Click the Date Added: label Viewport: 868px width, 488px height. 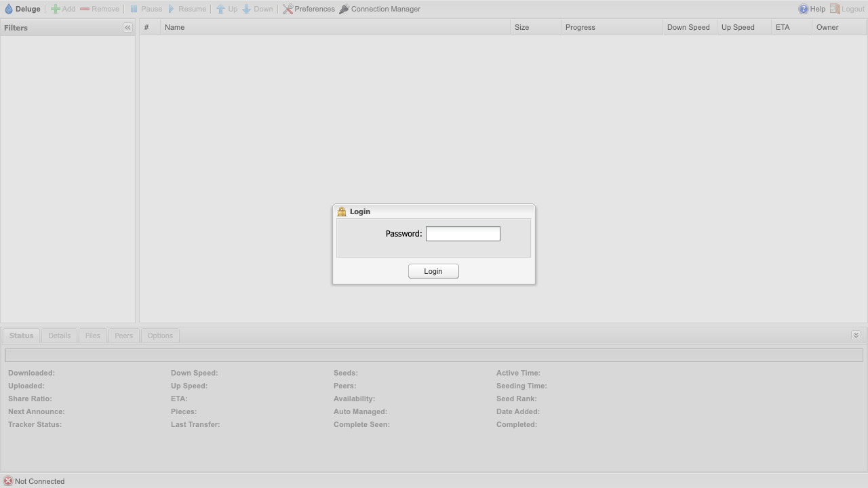click(518, 411)
